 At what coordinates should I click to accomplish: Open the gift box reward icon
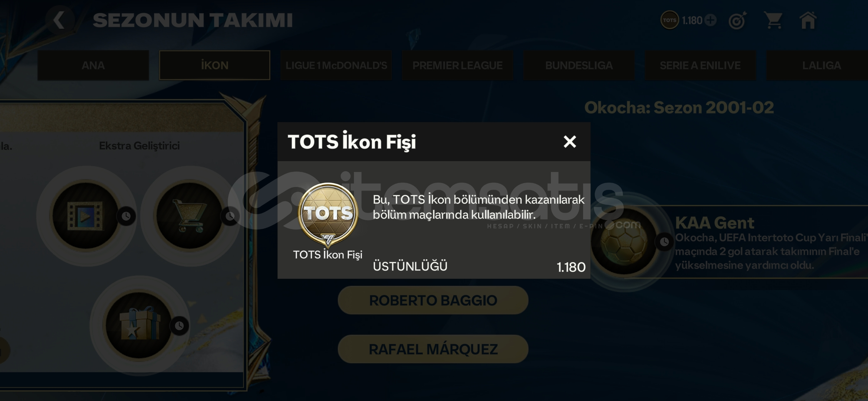point(139,325)
